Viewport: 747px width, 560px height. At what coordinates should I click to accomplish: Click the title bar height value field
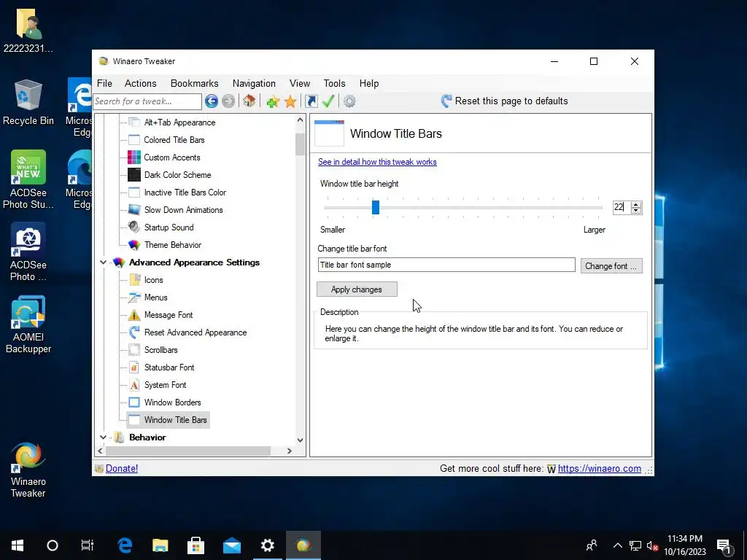tap(622, 207)
